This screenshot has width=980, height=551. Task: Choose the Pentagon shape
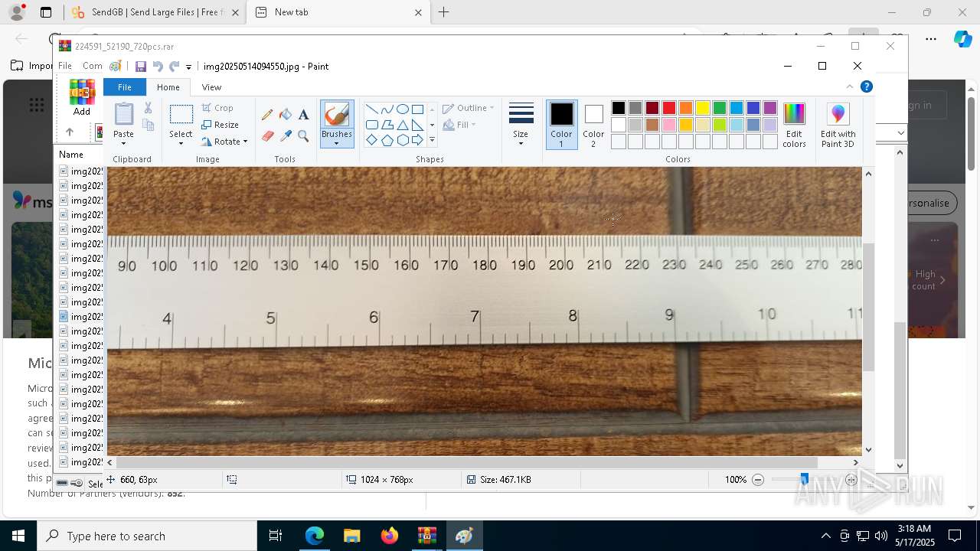click(387, 140)
